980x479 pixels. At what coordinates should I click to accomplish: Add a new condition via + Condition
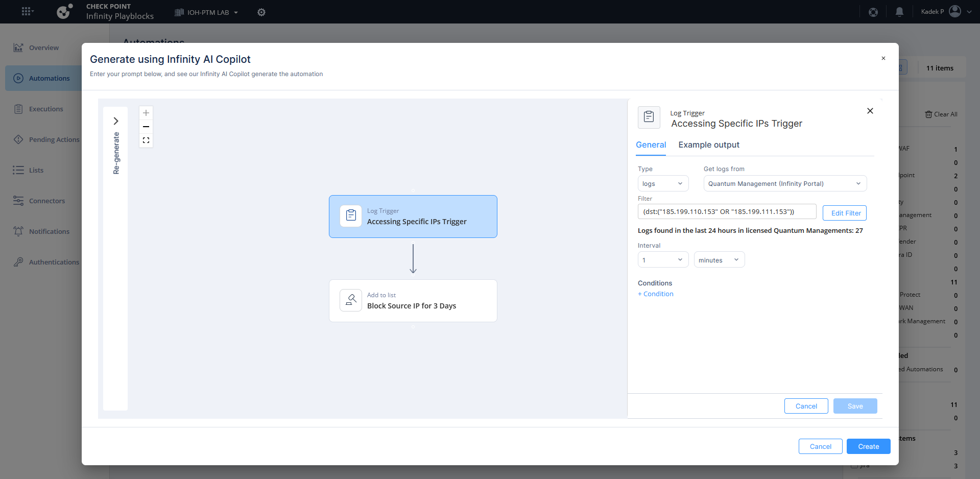pyautogui.click(x=656, y=294)
